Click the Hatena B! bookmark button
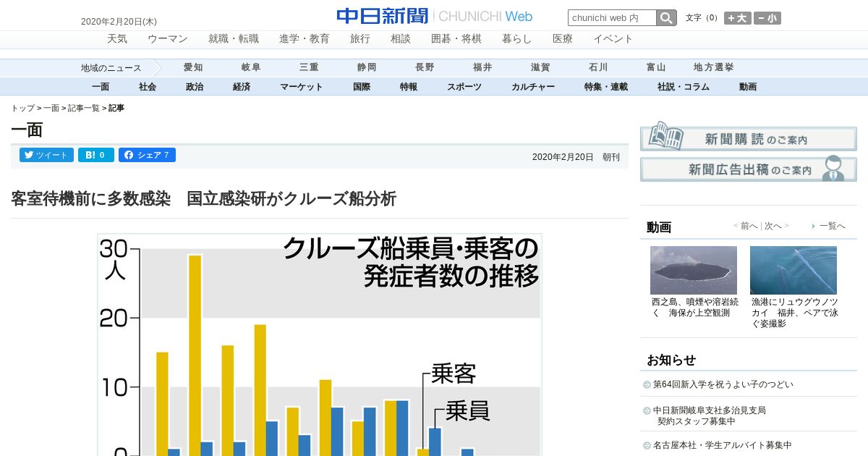Image resolution: width=868 pixels, height=456 pixels. (x=96, y=155)
